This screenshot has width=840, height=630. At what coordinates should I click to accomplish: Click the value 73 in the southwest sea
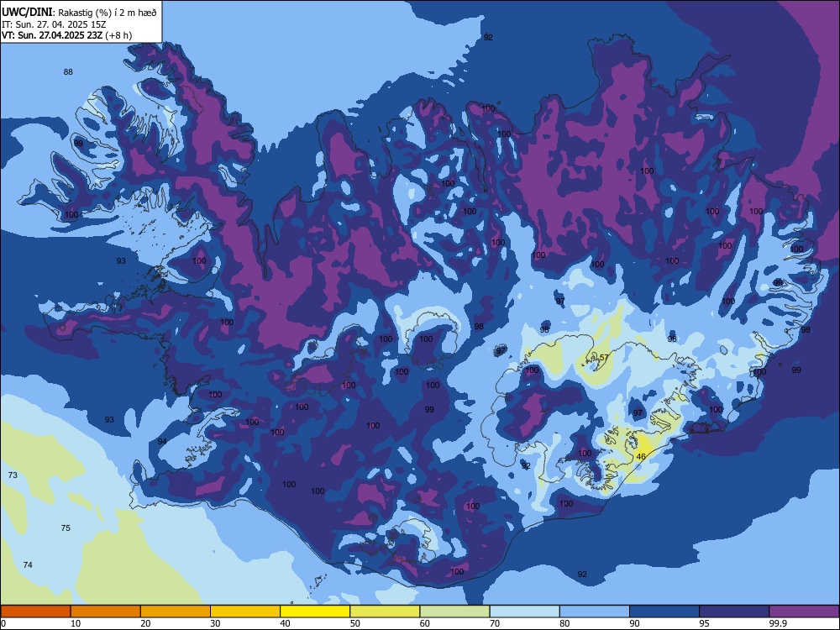coord(13,475)
